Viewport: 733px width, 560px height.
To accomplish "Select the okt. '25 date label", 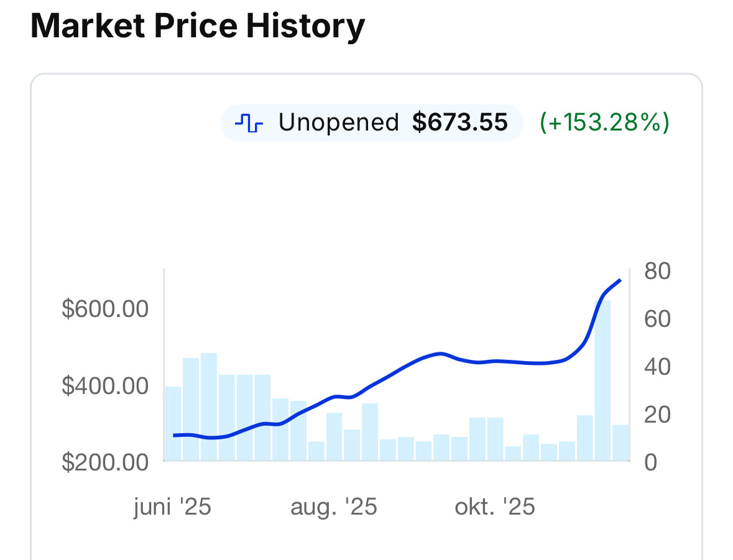I will tap(495, 507).
